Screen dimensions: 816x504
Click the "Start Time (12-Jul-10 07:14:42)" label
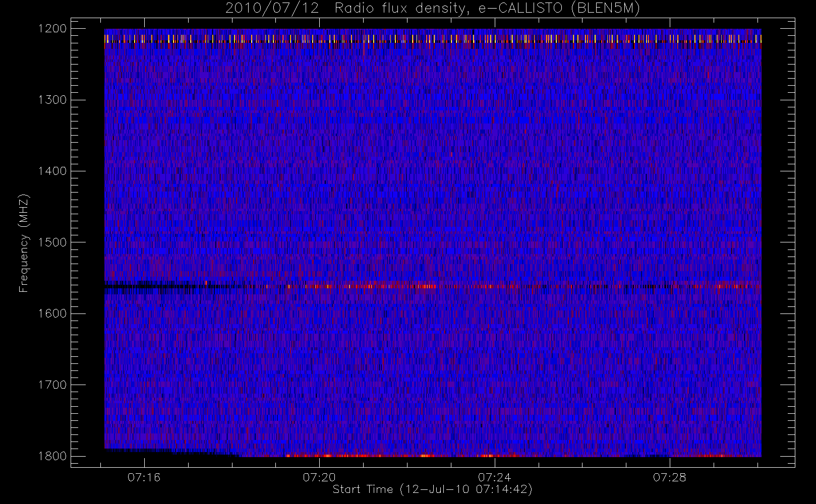[433, 489]
